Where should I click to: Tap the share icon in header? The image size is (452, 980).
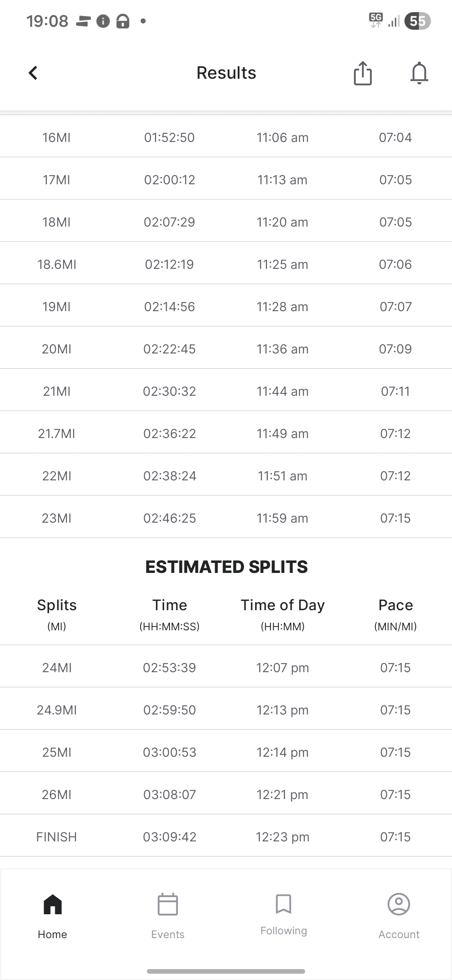click(x=362, y=73)
